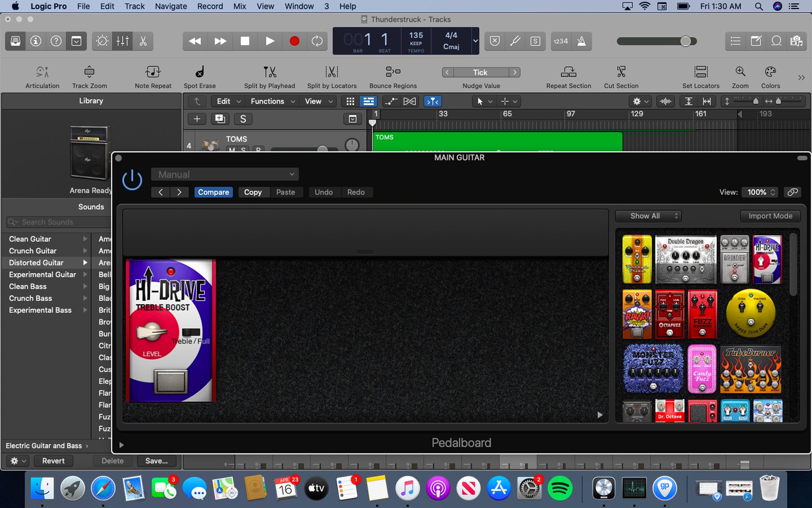Open the Mixer sliders button

123,41
